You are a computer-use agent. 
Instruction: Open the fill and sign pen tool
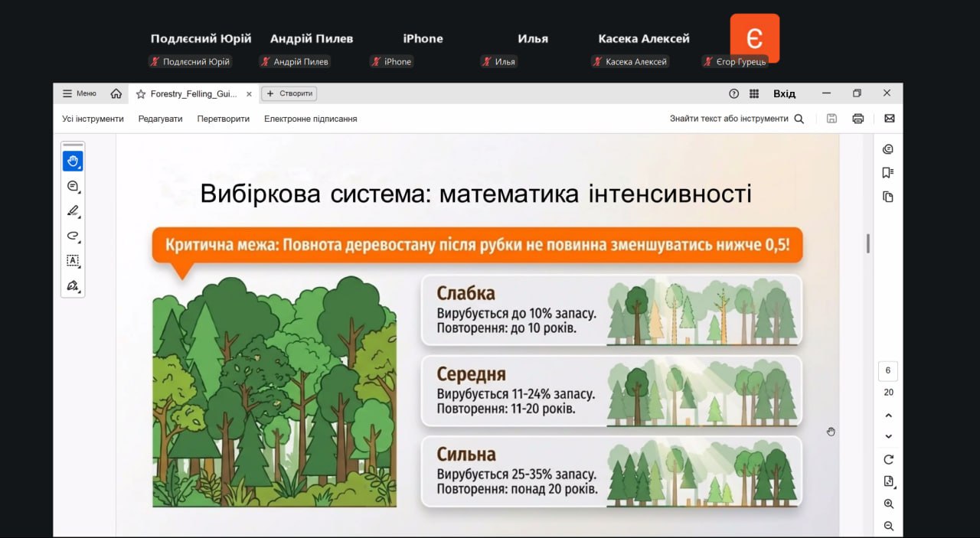pyautogui.click(x=73, y=285)
